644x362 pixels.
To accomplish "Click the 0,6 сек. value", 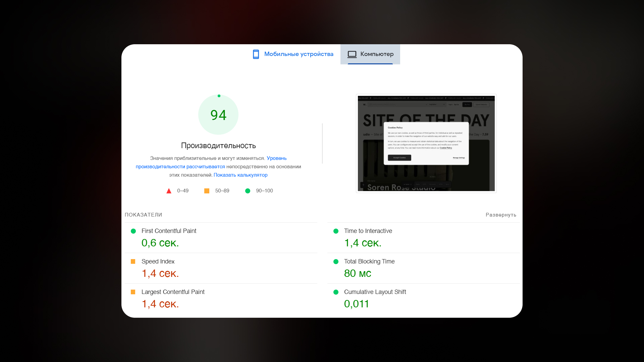I will click(160, 243).
